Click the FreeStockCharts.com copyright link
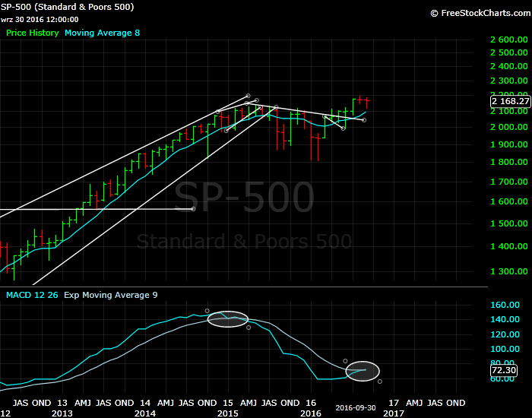This screenshot has width=532, height=418. pyautogui.click(x=480, y=13)
